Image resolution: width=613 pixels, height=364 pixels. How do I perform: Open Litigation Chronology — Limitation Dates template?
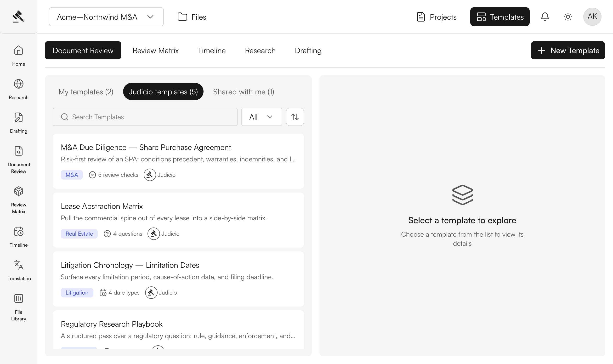[178, 279]
